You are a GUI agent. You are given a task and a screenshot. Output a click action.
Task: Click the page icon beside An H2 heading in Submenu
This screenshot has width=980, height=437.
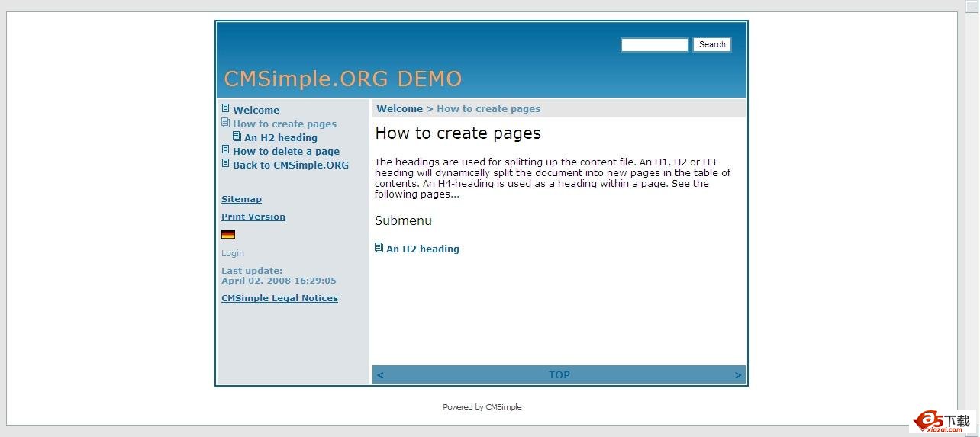tap(379, 248)
